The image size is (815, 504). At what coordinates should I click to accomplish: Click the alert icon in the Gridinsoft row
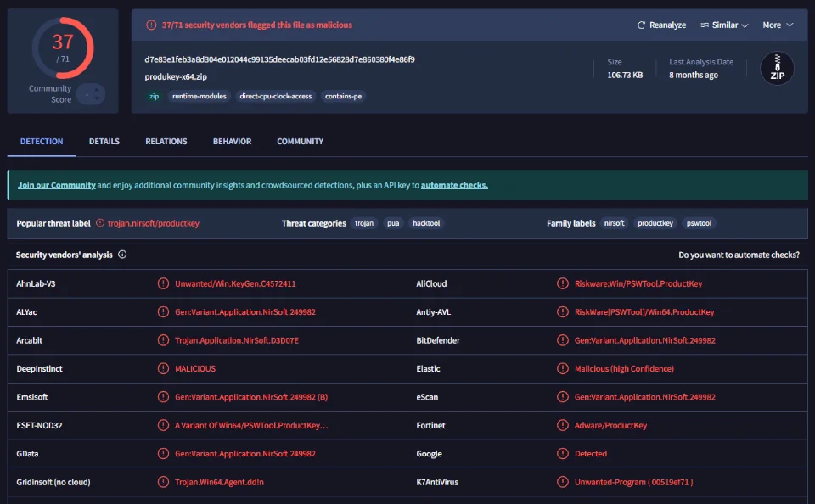163,482
